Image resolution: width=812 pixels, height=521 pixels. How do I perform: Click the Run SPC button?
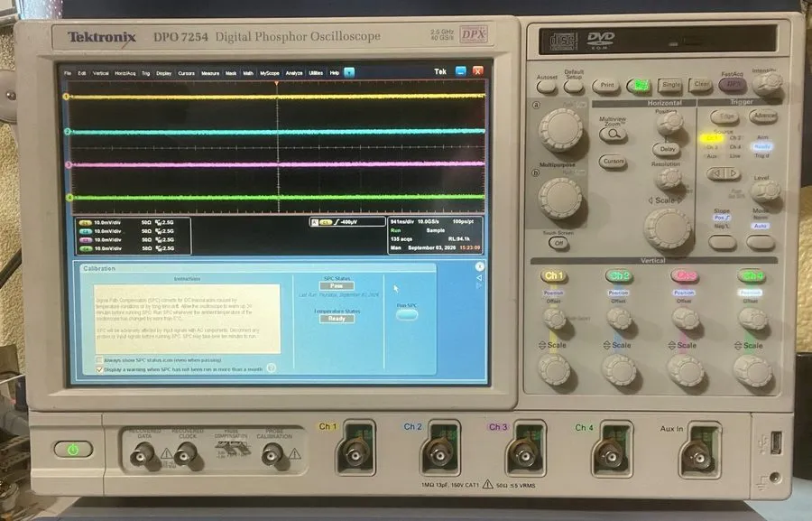pyautogui.click(x=407, y=314)
